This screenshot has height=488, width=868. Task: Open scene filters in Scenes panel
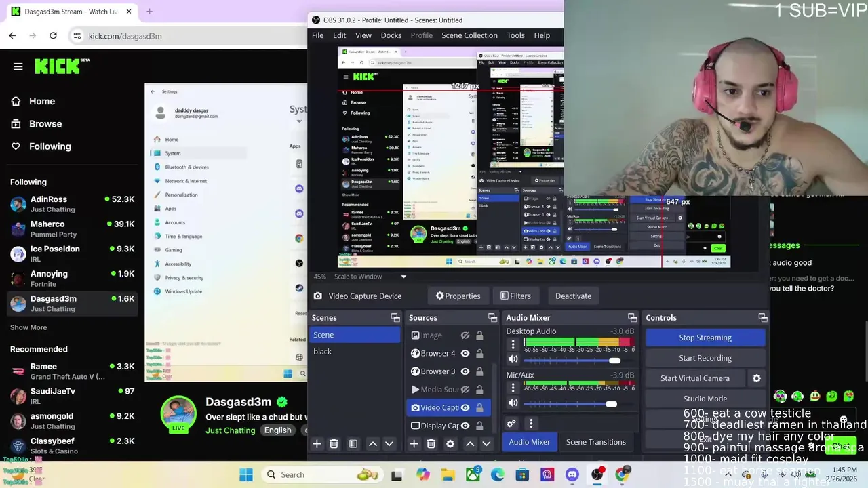(353, 444)
